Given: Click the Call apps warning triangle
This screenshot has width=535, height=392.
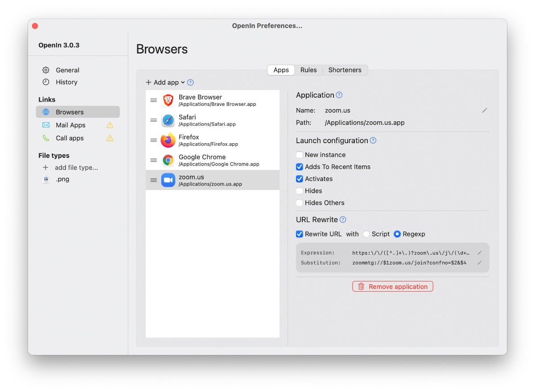Looking at the screenshot, I should point(110,138).
